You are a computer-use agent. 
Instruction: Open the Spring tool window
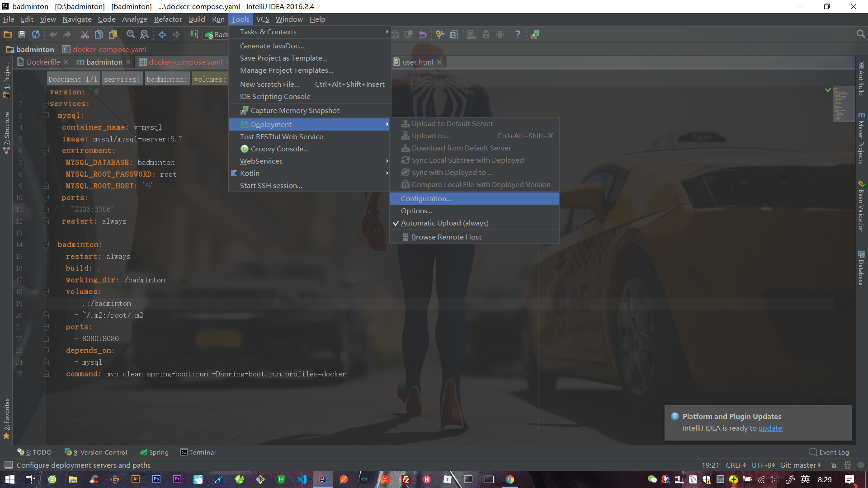(154, 452)
